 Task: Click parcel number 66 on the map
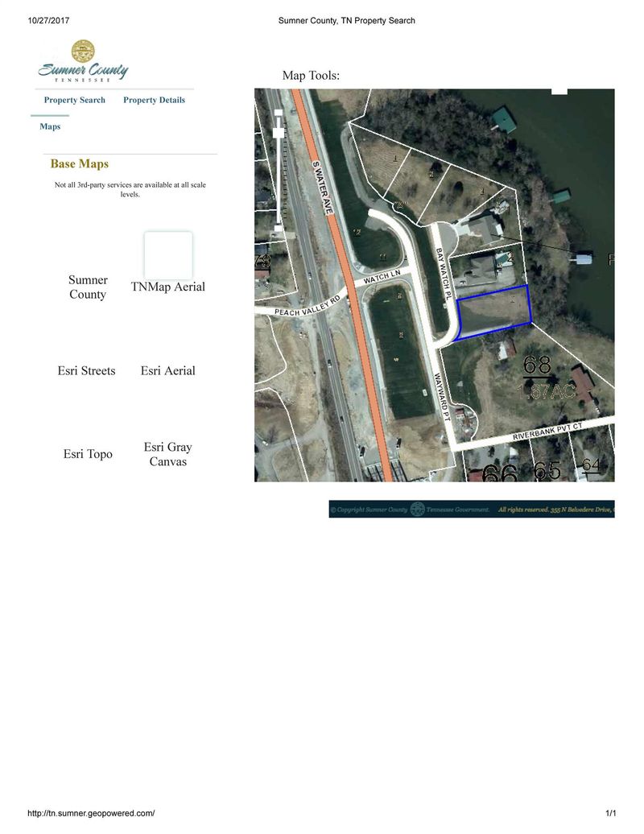(500, 473)
